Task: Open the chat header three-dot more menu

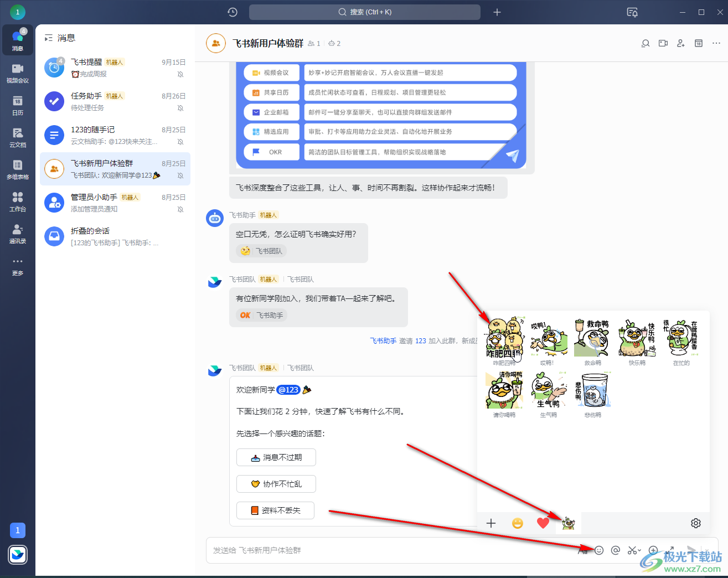Action: pos(716,43)
